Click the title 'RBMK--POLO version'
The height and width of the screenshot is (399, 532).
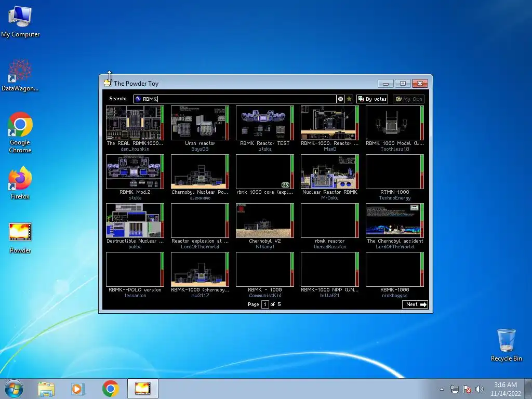[x=135, y=290]
